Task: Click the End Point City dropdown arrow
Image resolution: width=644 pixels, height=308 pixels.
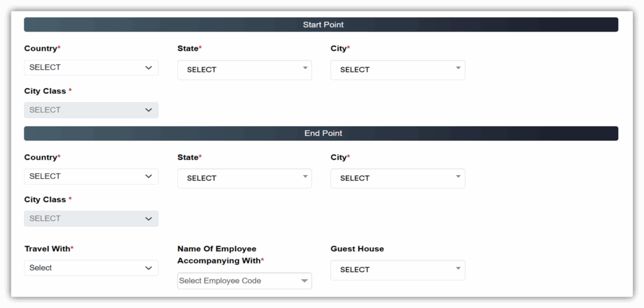Action: pyautogui.click(x=458, y=177)
